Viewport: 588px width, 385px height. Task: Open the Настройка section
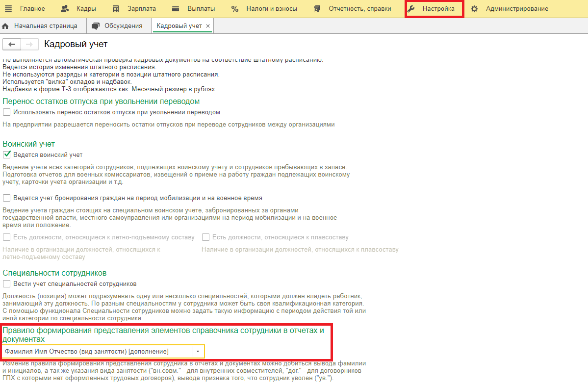(x=438, y=9)
